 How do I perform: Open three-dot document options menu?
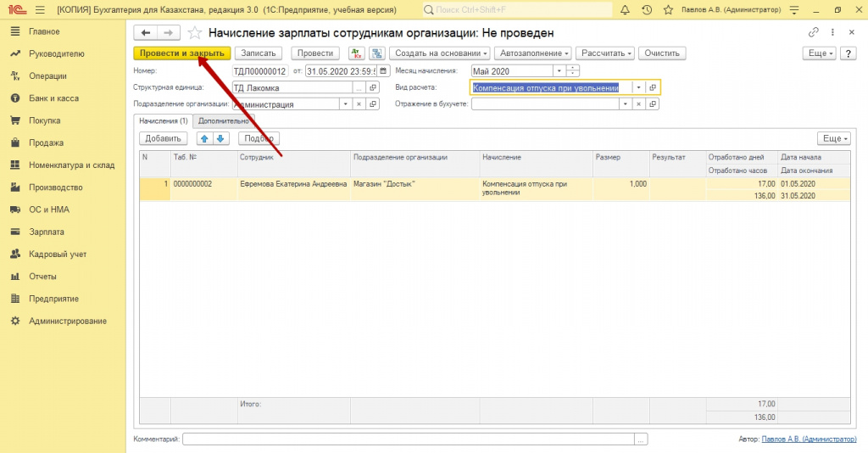click(832, 32)
